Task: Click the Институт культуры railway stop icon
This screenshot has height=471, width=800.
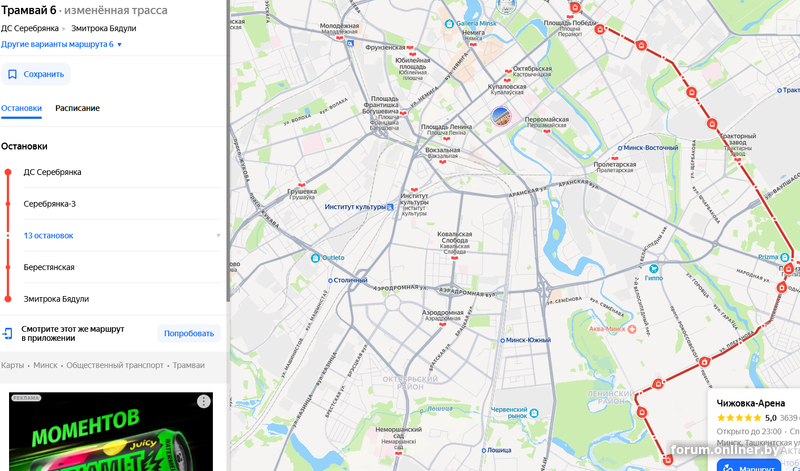Action: [390, 207]
